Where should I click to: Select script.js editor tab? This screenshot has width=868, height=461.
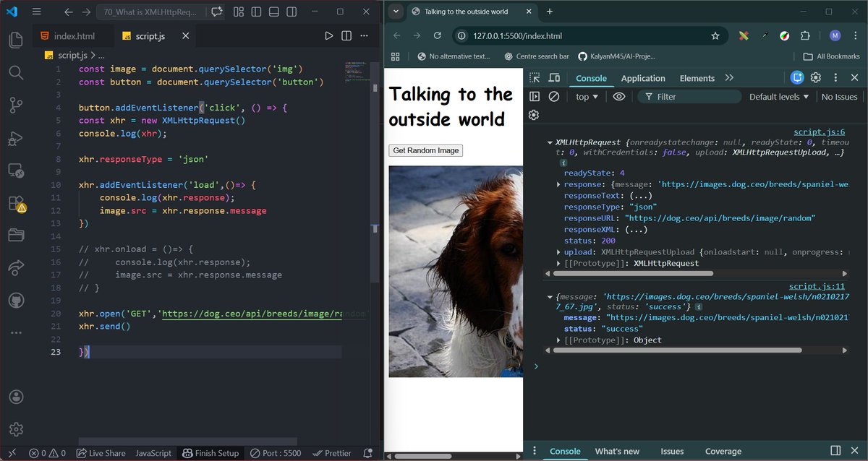154,36
